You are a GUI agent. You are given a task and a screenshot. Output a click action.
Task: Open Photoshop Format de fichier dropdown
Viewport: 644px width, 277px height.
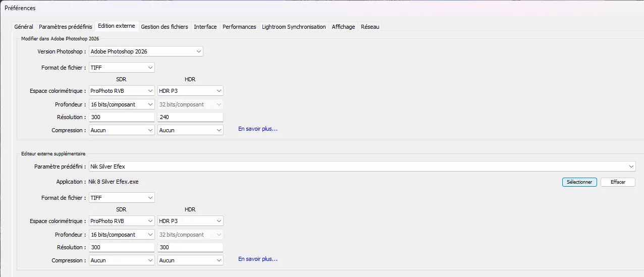click(122, 68)
